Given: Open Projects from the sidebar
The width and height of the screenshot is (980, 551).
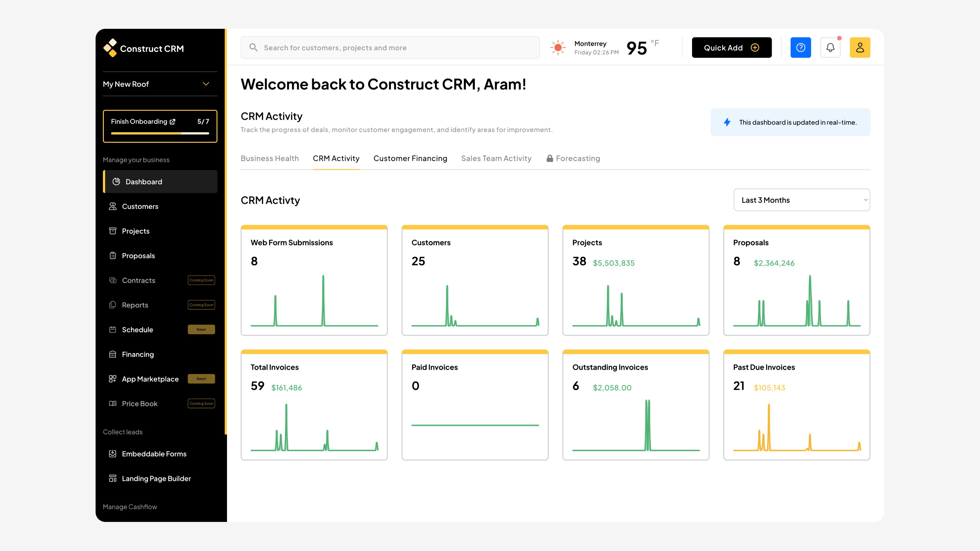Looking at the screenshot, I should [x=135, y=231].
